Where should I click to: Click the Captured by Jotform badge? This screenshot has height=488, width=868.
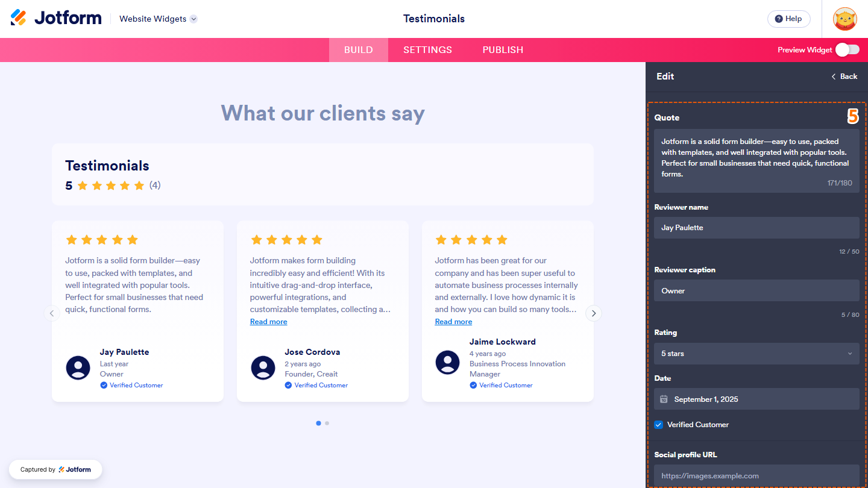point(55,469)
